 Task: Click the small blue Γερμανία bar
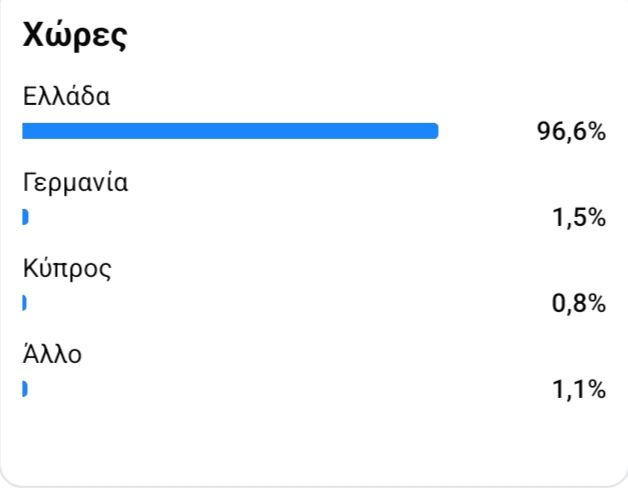[25, 217]
